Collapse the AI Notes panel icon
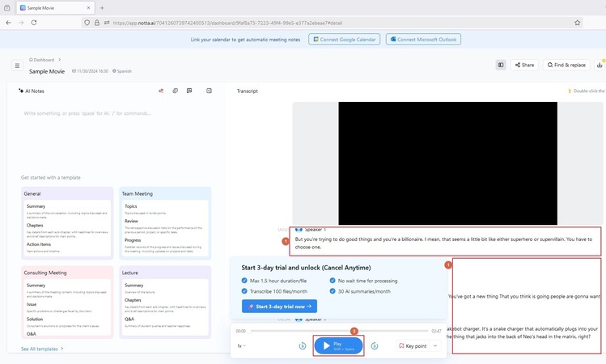 click(x=209, y=91)
